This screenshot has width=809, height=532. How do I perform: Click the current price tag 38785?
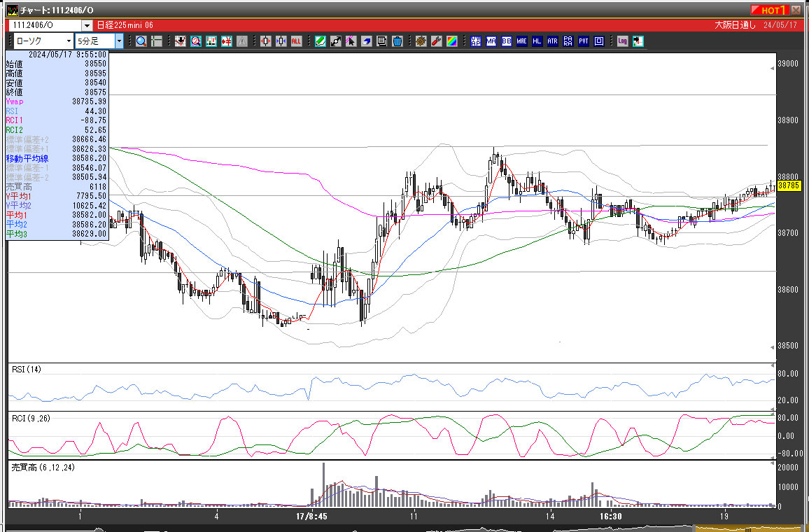(x=789, y=185)
